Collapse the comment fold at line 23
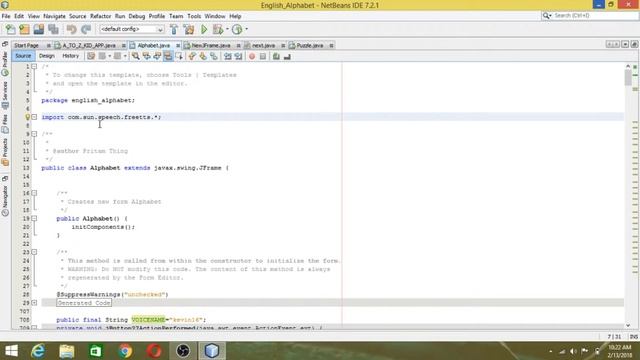640x360 pixels. coord(34,252)
